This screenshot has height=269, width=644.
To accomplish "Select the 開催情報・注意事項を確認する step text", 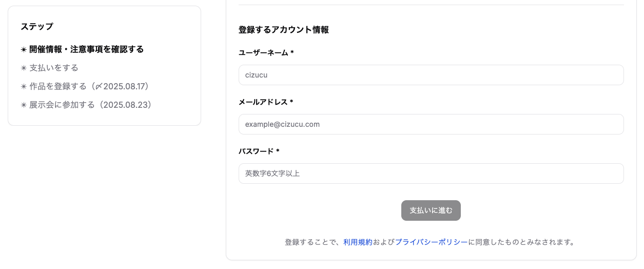I will coord(86,50).
